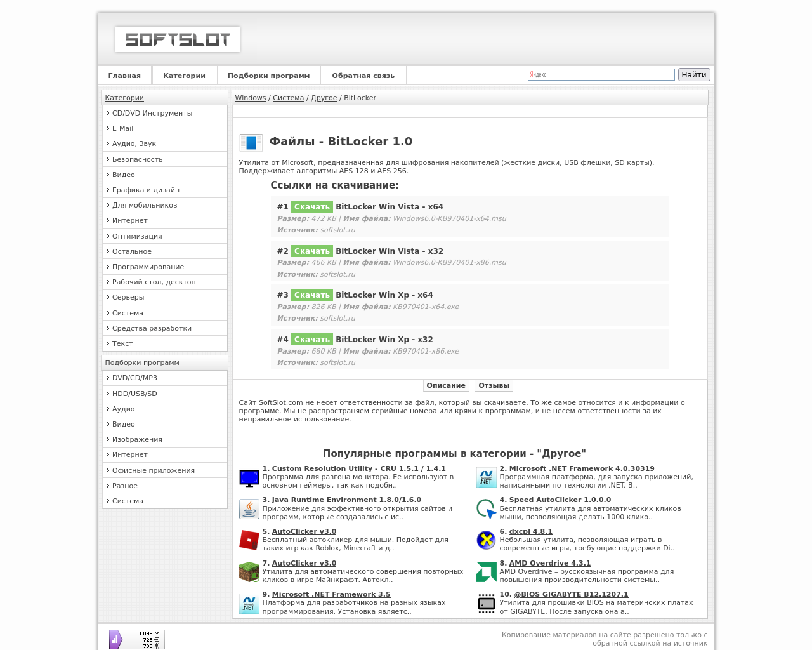
Task: Open Java Runtime Environment 1.8.0/1.6.0 link
Action: [x=346, y=500]
